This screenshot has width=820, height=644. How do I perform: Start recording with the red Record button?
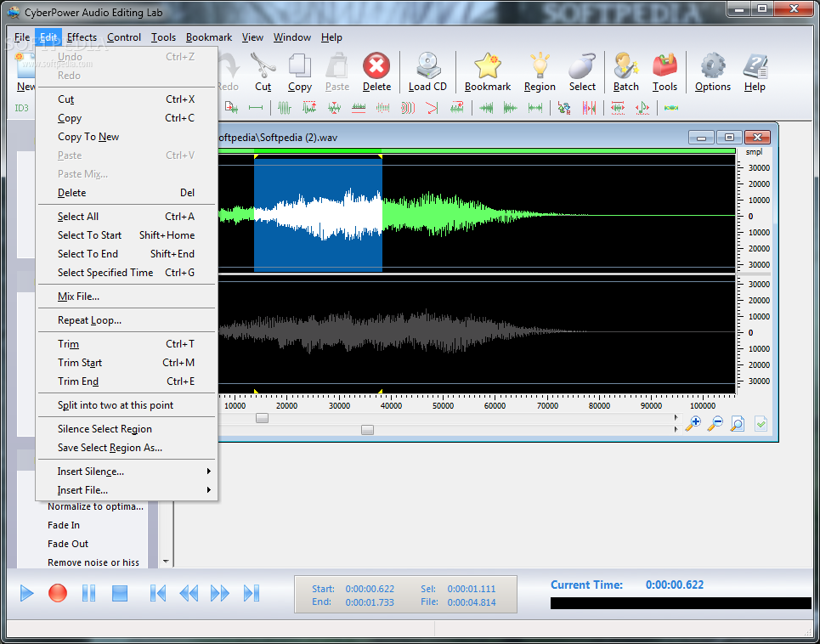coord(58,593)
